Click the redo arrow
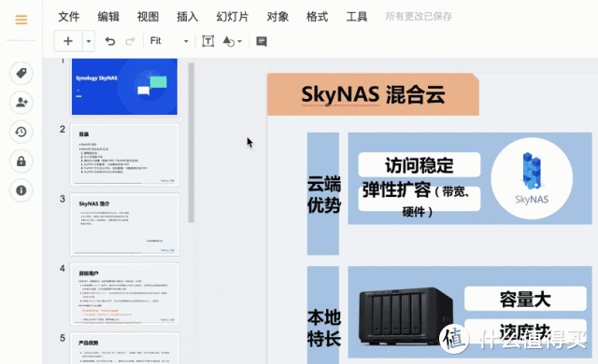The width and height of the screenshot is (598, 364). (130, 41)
